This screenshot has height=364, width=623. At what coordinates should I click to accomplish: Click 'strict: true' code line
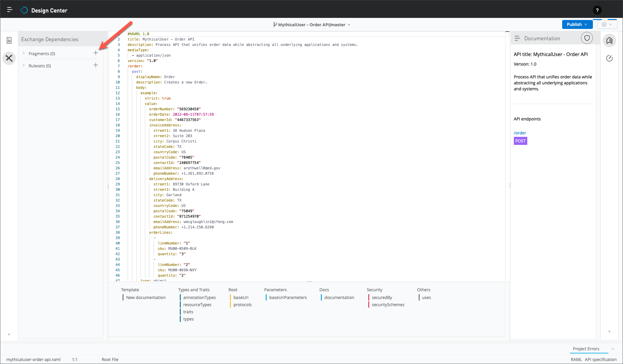[158, 98]
